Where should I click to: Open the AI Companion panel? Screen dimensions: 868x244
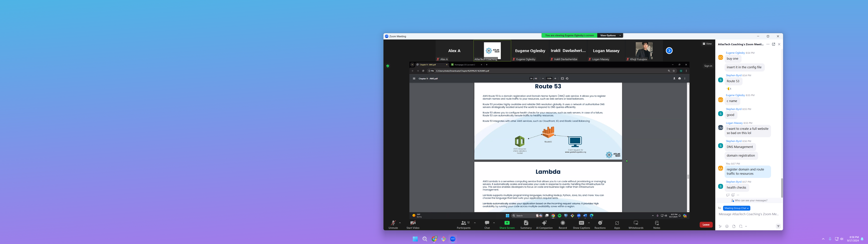(x=544, y=223)
